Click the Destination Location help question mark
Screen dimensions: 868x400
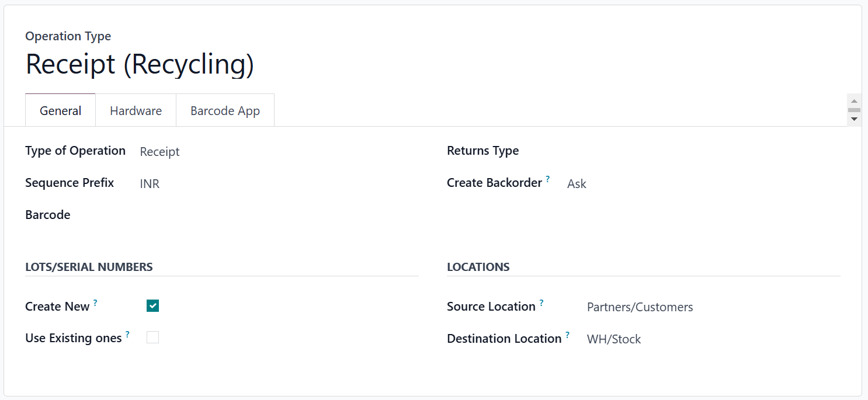[567, 335]
